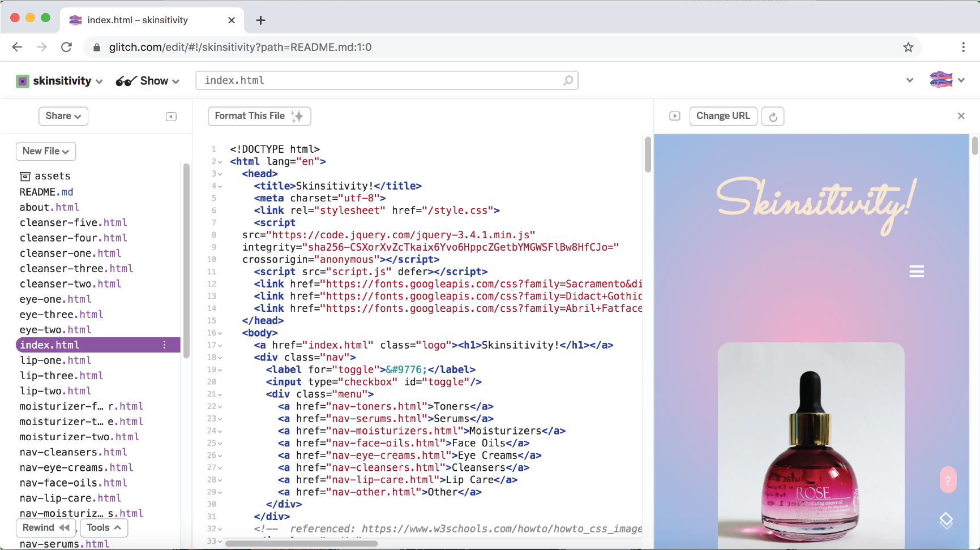The height and width of the screenshot is (550, 980).
Task: Collapse the file sidebar panel
Action: pyautogui.click(x=171, y=117)
